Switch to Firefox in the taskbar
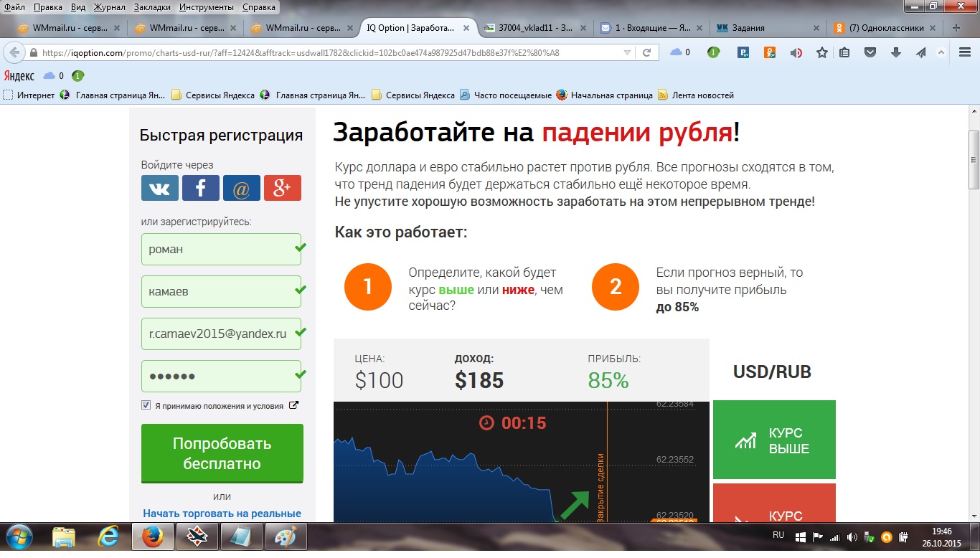This screenshot has width=980, height=558. (x=153, y=536)
